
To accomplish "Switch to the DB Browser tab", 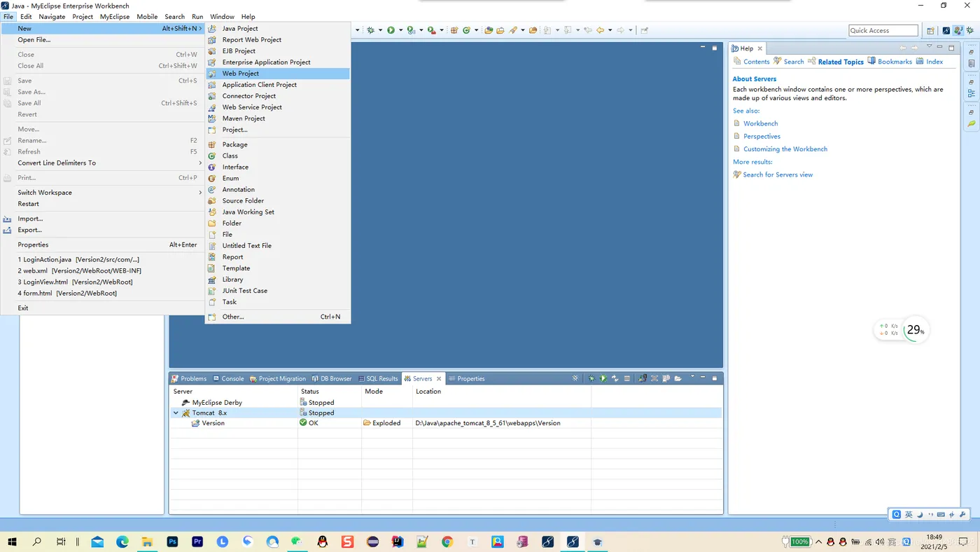I will click(x=332, y=378).
